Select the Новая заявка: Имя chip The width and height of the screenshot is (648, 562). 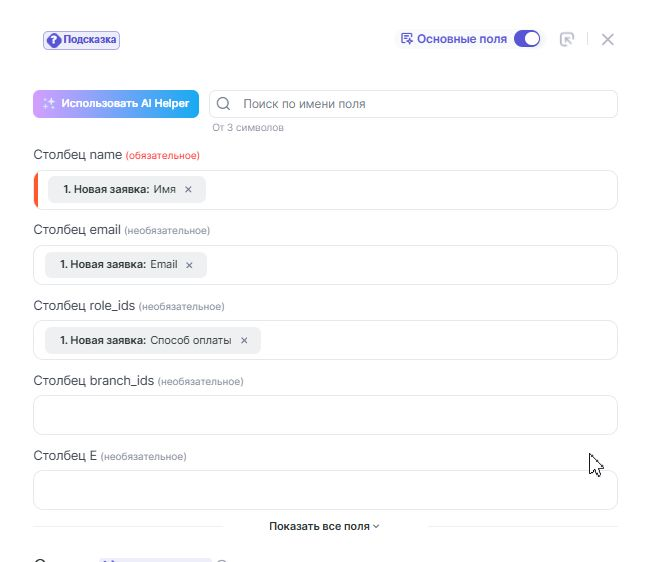point(118,190)
